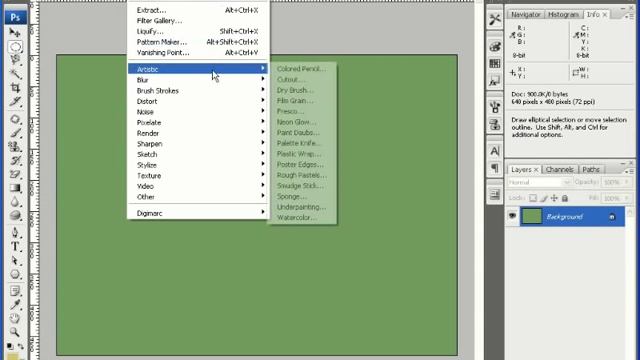Select the Path Selection arrow tool
The width and height of the screenshot is (640, 360).
pyautogui.click(x=15, y=260)
